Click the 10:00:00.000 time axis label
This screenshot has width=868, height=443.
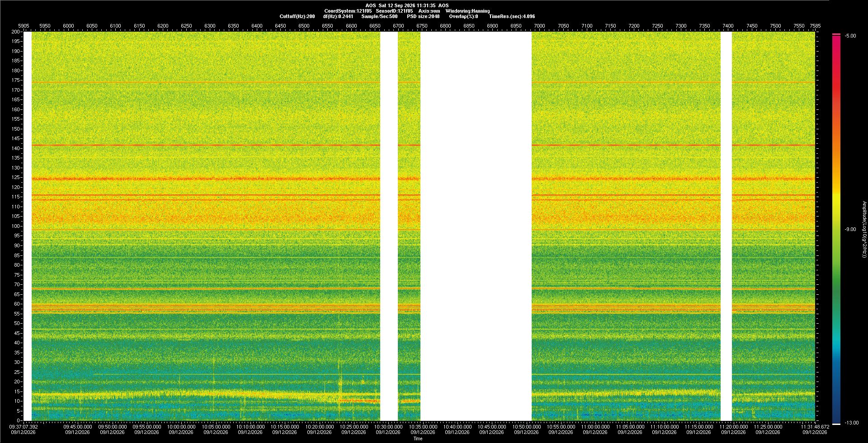click(181, 426)
